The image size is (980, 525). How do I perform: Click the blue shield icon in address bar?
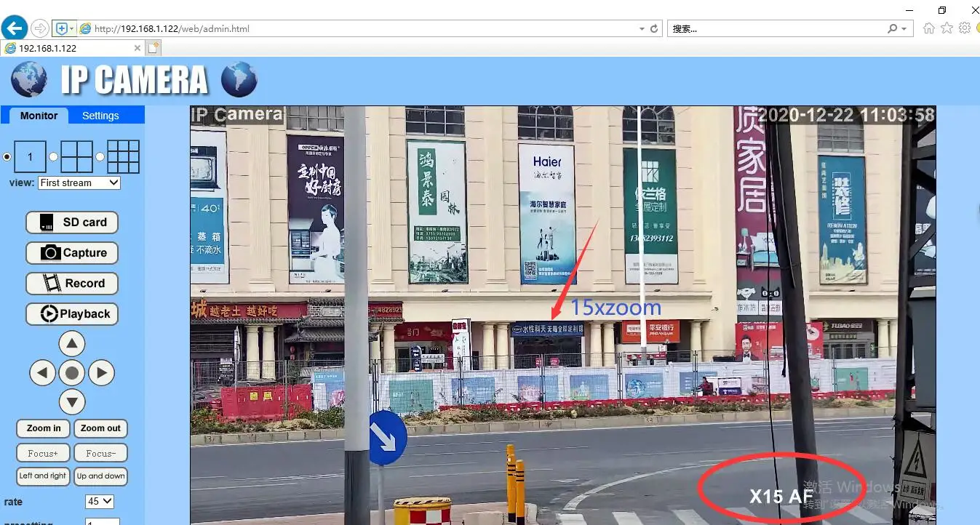pyautogui.click(x=62, y=28)
